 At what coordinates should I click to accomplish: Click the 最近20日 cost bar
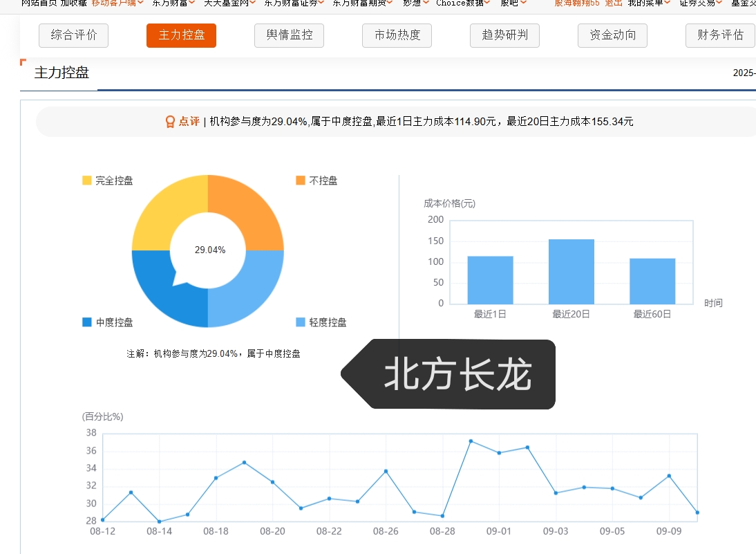571,272
